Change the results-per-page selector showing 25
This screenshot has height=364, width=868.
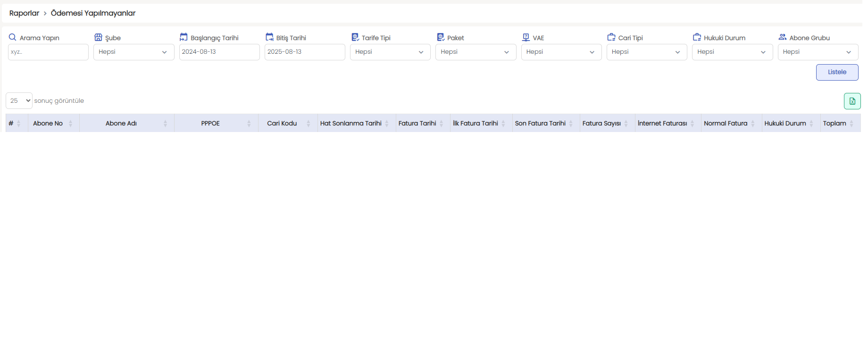click(19, 101)
